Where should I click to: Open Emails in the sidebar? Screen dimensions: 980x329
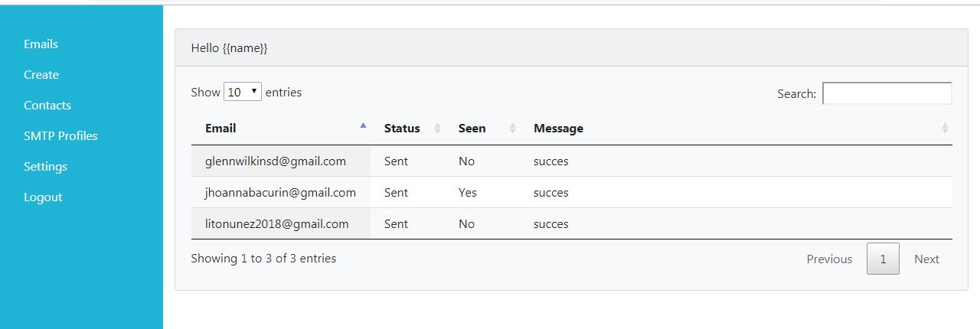[x=41, y=44]
